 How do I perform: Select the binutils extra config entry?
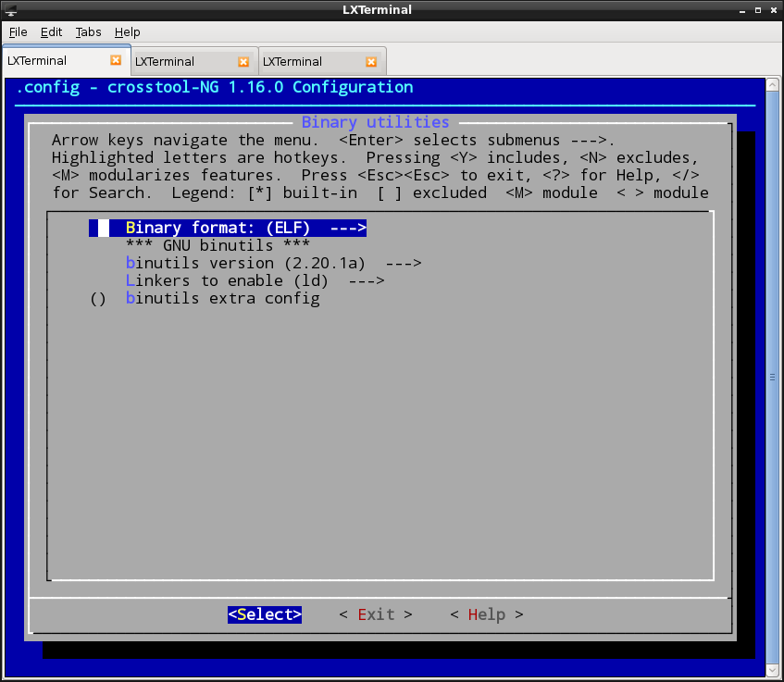(205, 299)
